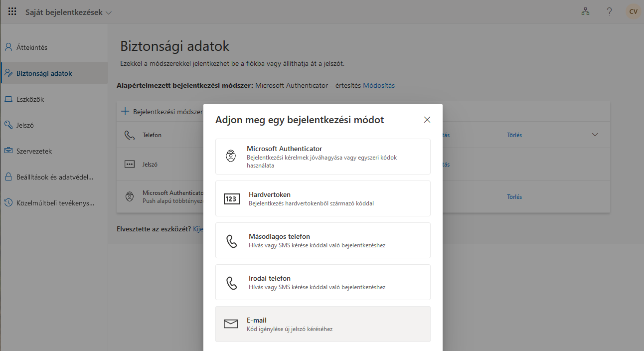Viewport: 644px width, 351px height.
Task: Click Törlés in the Telefon row
Action: pyautogui.click(x=514, y=135)
